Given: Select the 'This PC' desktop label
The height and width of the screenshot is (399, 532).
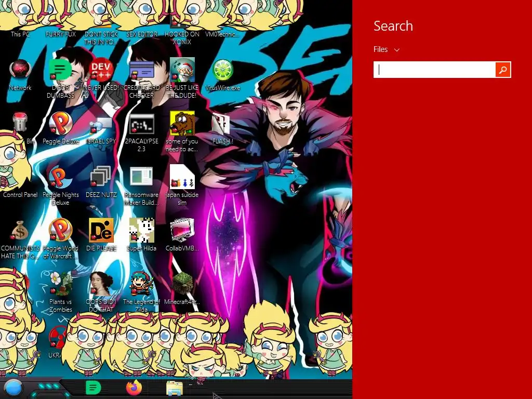Looking at the screenshot, I should tap(20, 34).
